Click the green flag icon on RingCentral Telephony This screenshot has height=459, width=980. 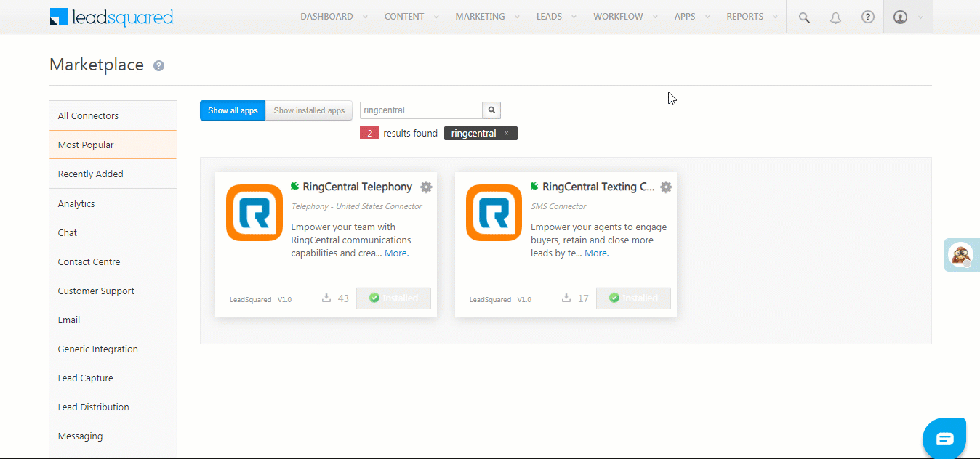pyautogui.click(x=295, y=186)
